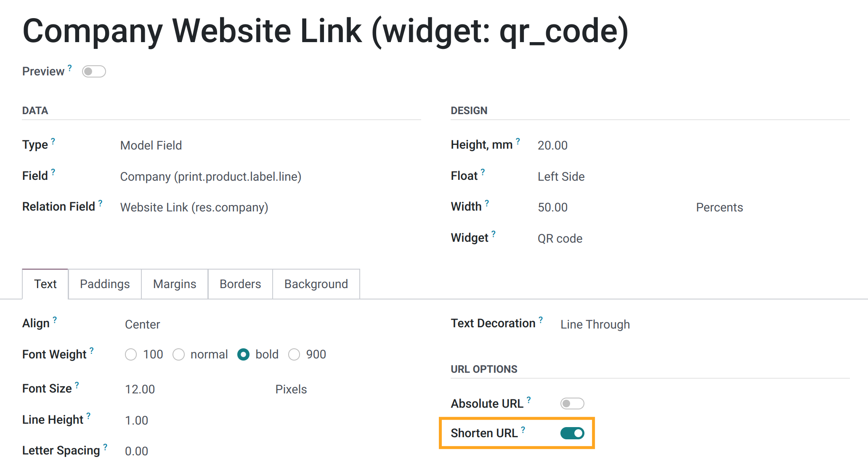Open the Text Decoration selector

tap(595, 324)
